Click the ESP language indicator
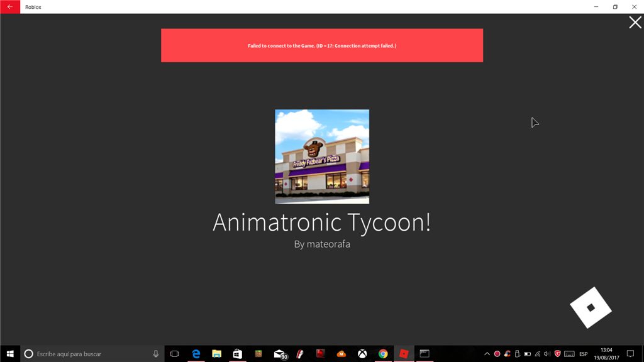 [583, 354]
